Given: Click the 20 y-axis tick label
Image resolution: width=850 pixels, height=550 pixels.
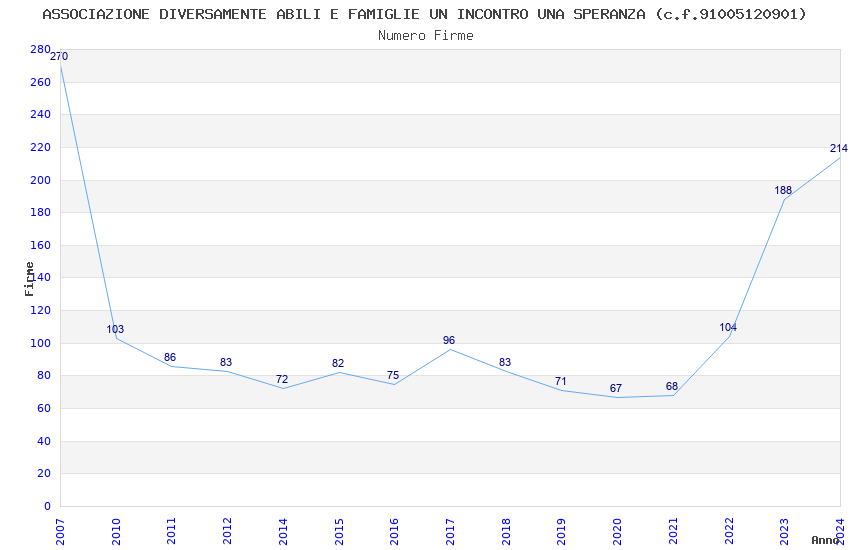Looking at the screenshot, I should coord(43,474).
